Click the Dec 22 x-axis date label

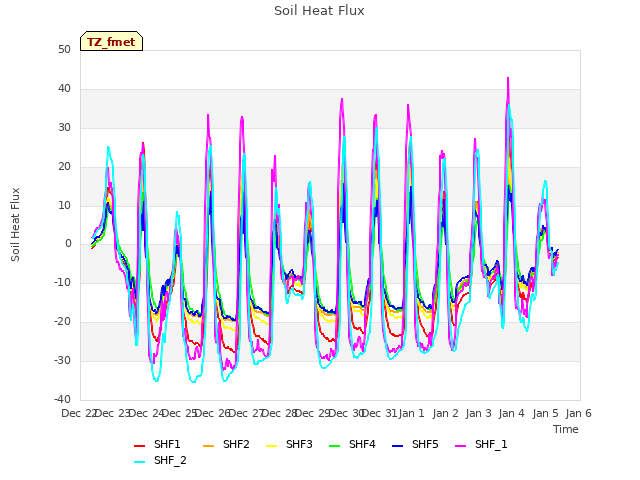tap(79, 413)
